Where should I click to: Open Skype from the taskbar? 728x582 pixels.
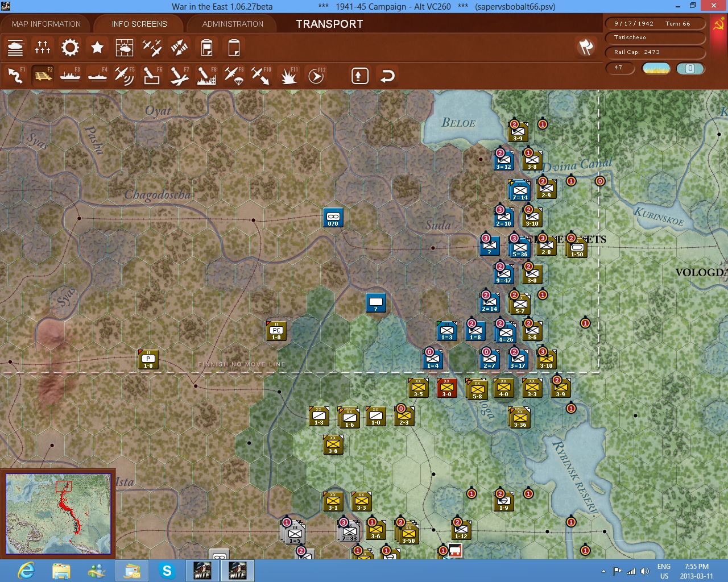coord(167,570)
